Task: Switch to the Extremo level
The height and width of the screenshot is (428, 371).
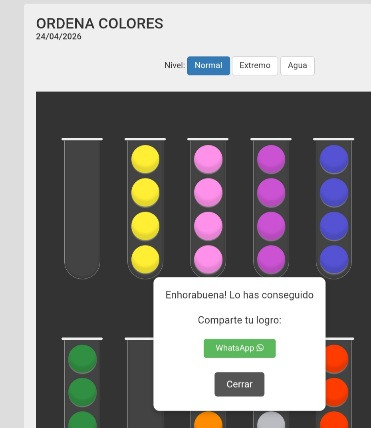Action: [x=255, y=65]
